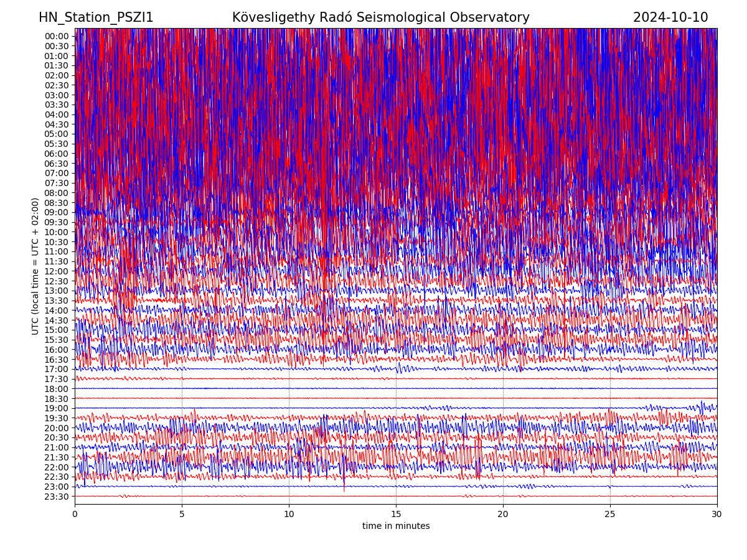Click the HN_Station_PSZI1 station title
The width and height of the screenshot is (747, 560).
[96, 17]
